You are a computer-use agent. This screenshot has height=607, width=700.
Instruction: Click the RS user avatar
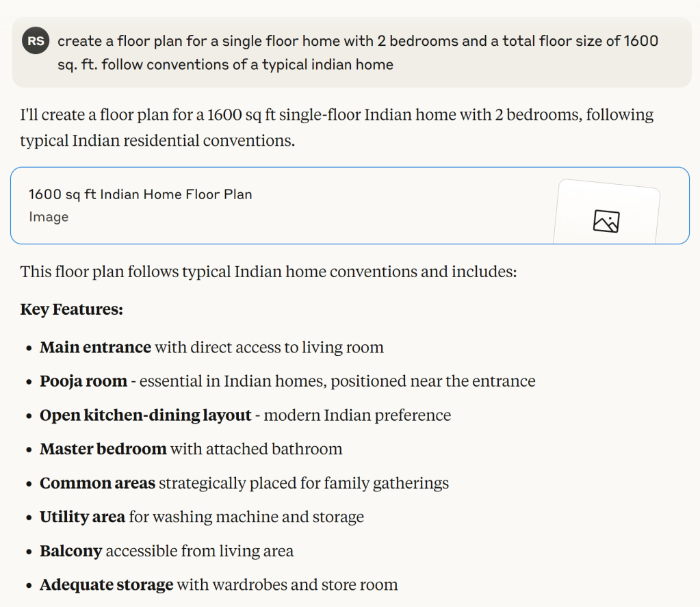(36, 41)
